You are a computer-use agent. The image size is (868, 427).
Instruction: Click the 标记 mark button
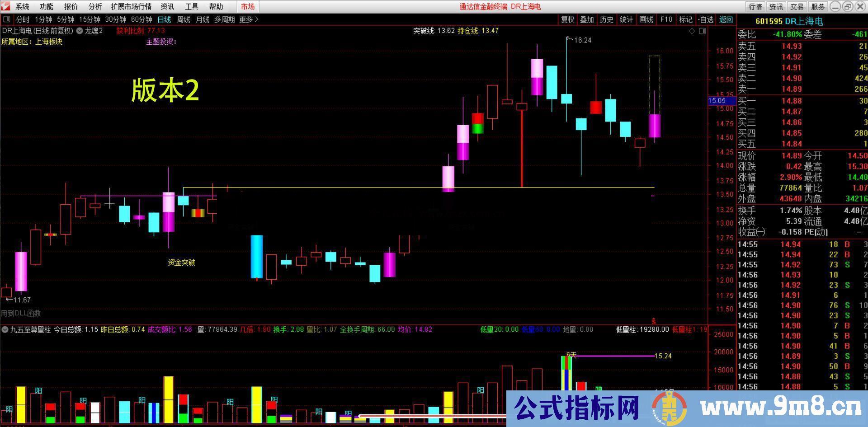pos(685,19)
